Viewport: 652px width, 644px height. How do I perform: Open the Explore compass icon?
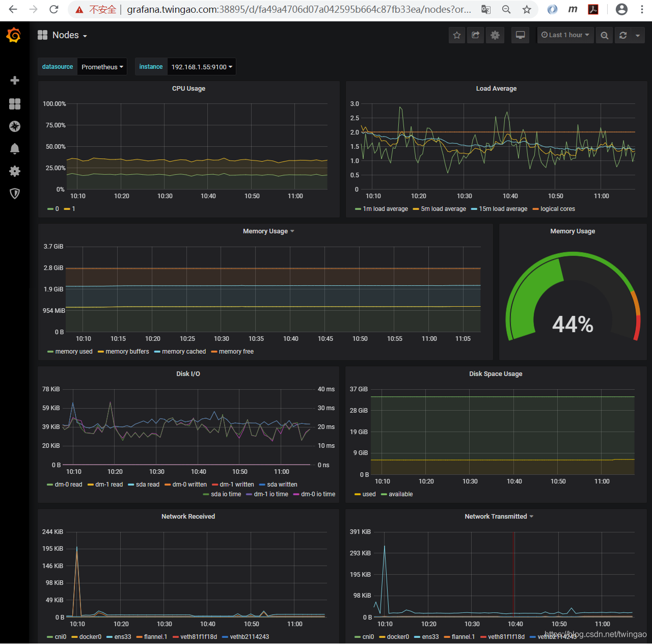15,126
